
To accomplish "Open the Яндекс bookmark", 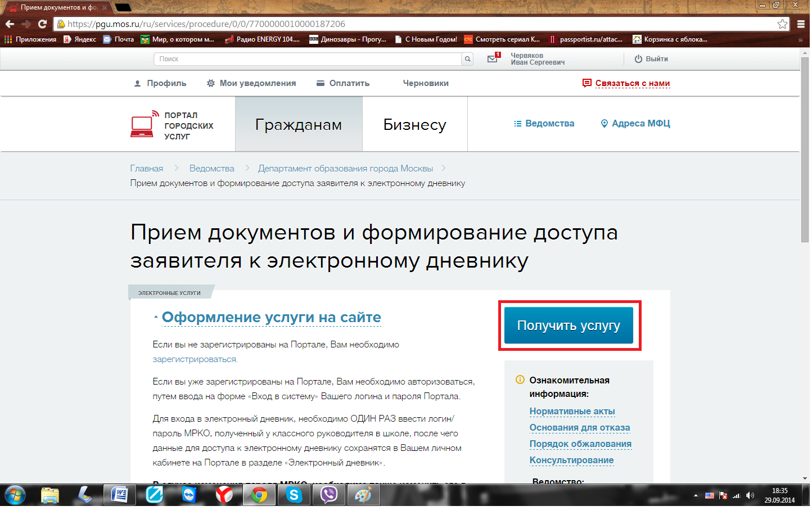I will pyautogui.click(x=80, y=39).
